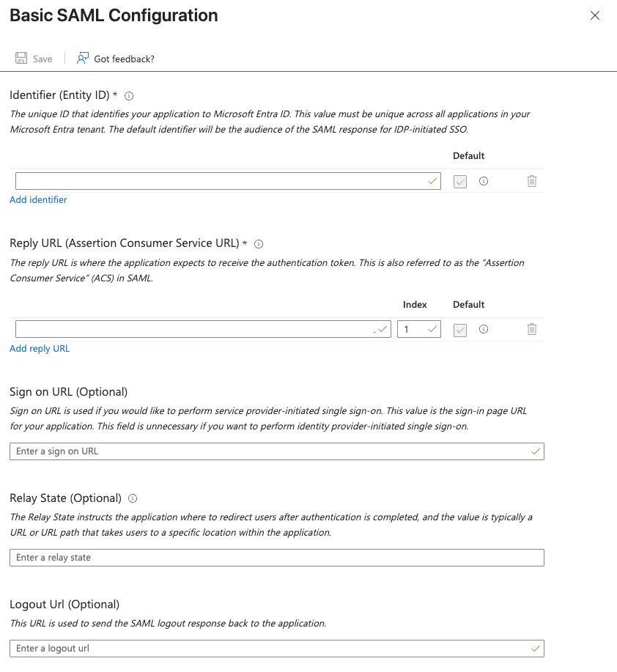Image resolution: width=617 pixels, height=672 pixels.
Task: Click info icon next to reply URL Default checkbox
Action: pos(484,330)
